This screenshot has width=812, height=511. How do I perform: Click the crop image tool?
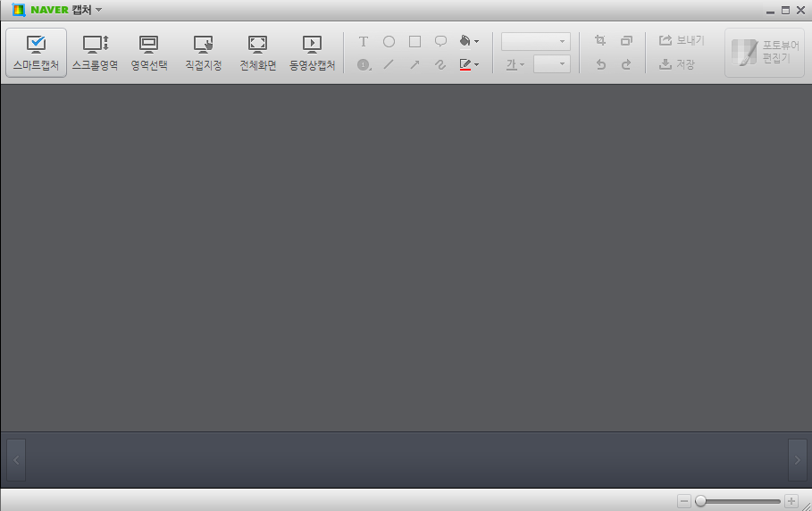pyautogui.click(x=600, y=40)
